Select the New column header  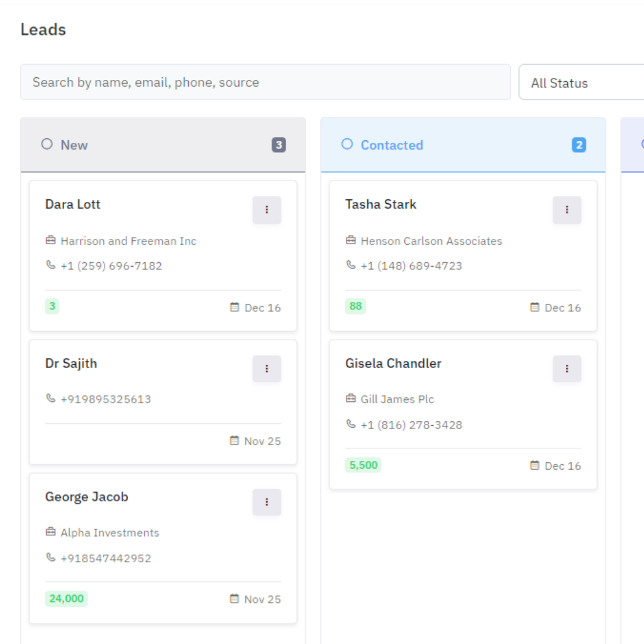click(74, 145)
